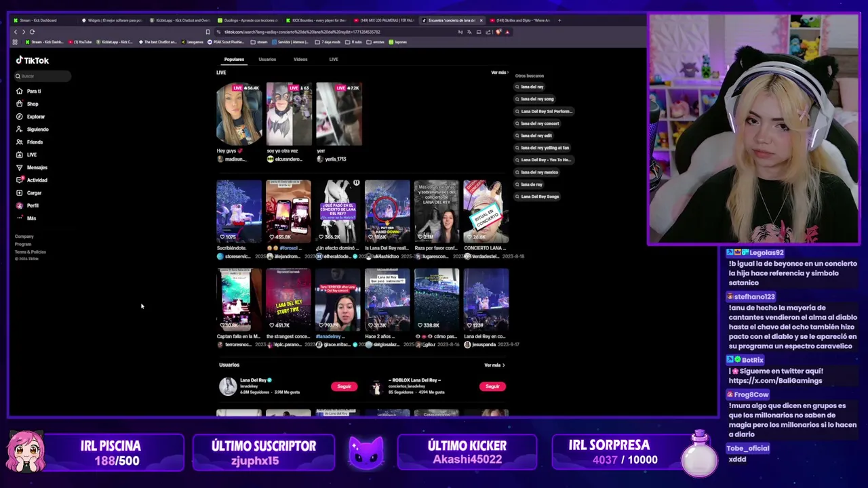The image size is (868, 488).
Task: Switch to the LIVE search tab
Action: tap(334, 60)
